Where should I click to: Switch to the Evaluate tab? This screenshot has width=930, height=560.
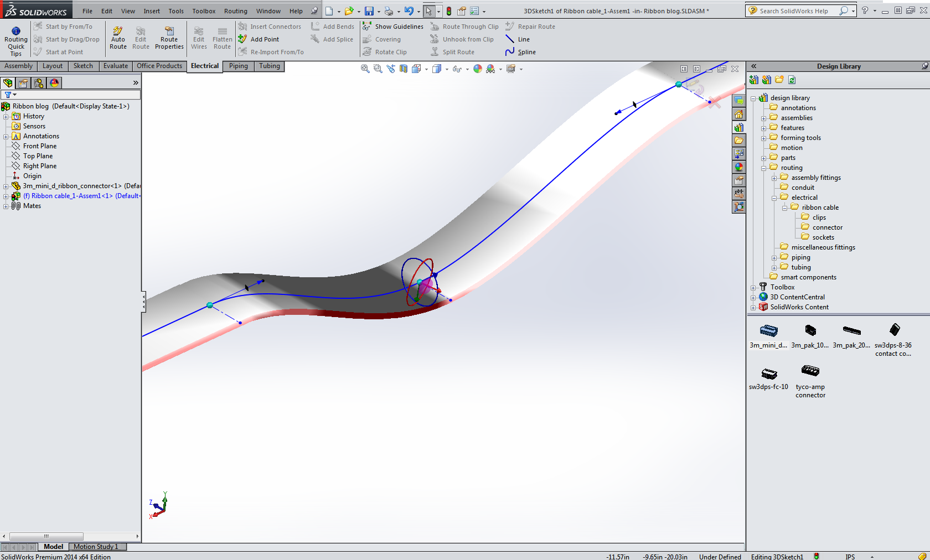115,66
